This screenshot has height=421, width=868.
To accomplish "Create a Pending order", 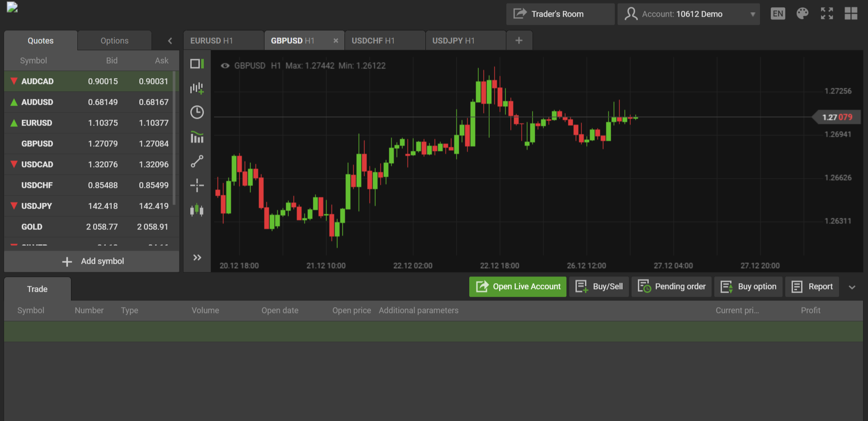I will point(671,286).
